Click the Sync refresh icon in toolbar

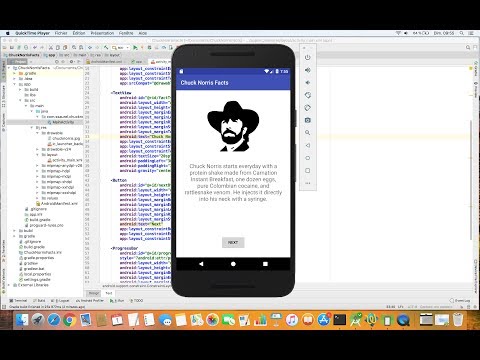[x=26, y=48]
